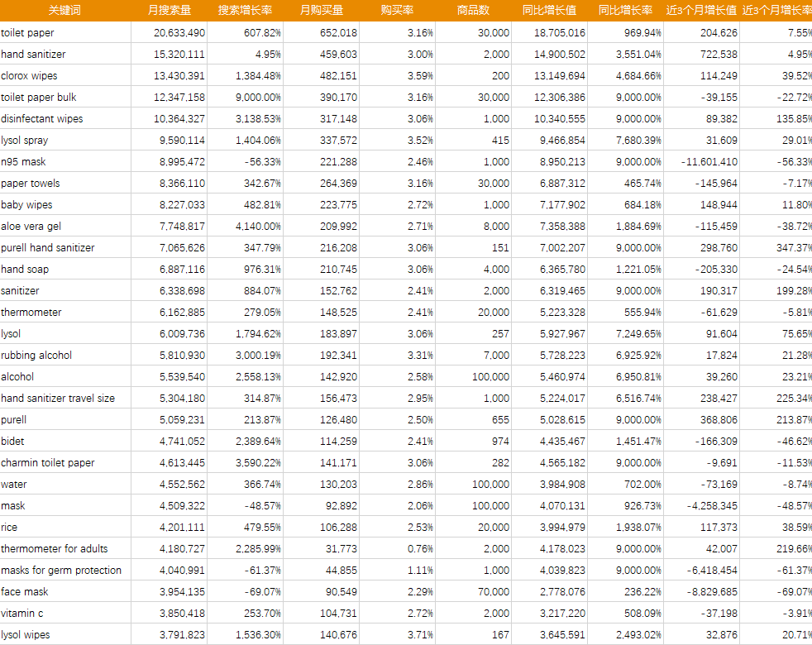Select the 商品数 column header

[473, 11]
